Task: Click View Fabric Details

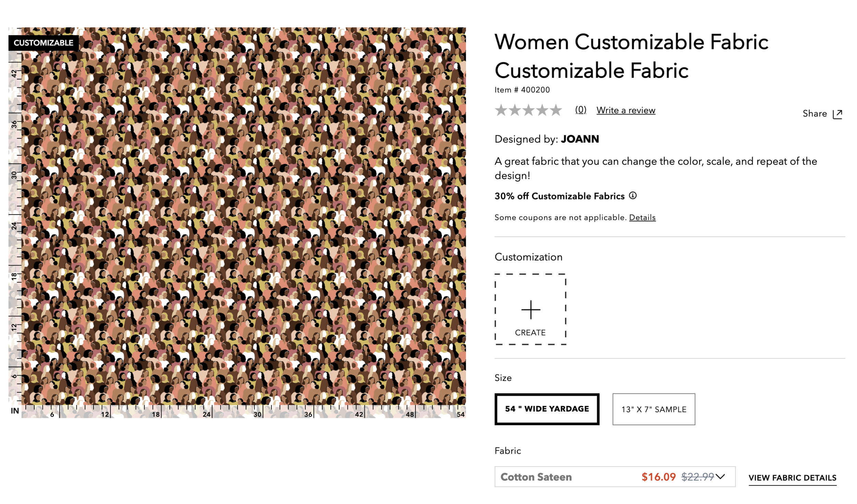Action: 792,478
